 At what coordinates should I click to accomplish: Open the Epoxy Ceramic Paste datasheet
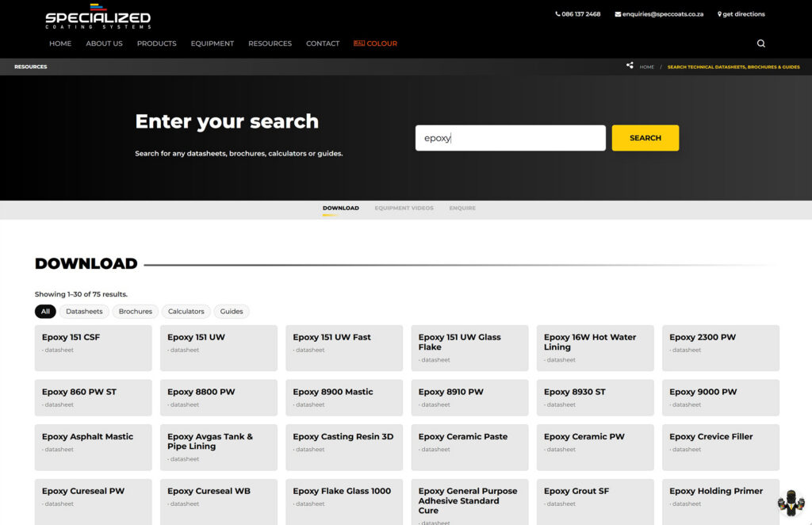[x=469, y=447]
